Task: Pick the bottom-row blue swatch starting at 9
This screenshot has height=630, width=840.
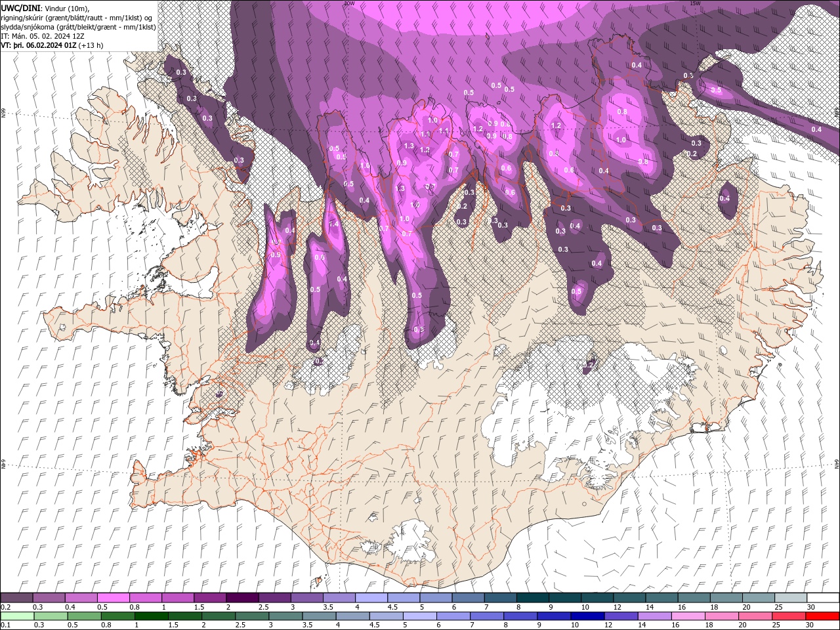Action: 554,616
